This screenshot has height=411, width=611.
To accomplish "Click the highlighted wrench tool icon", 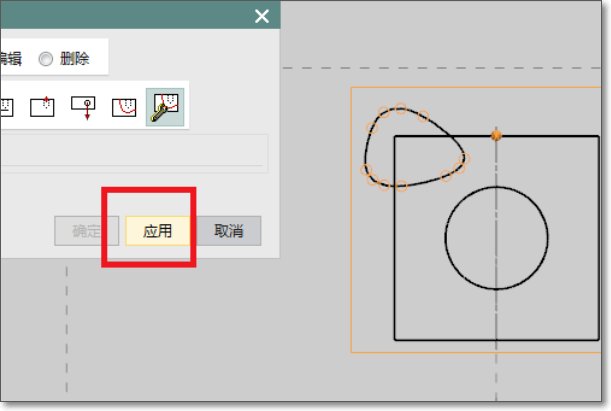I will 164,105.
